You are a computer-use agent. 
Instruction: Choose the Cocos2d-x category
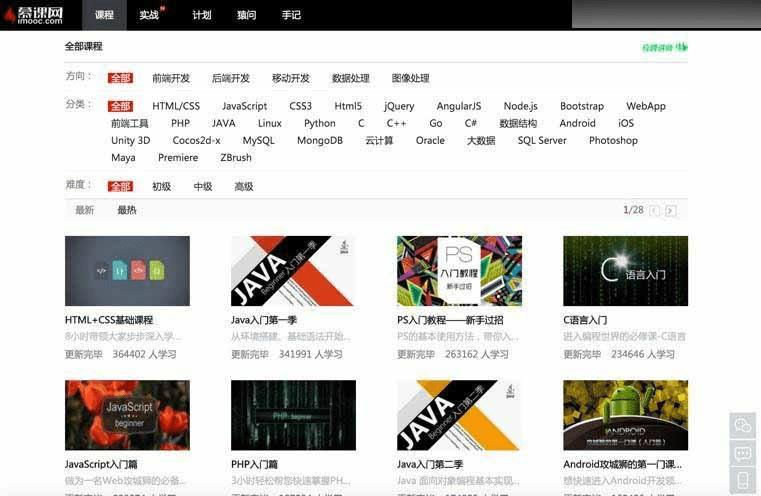[197, 141]
